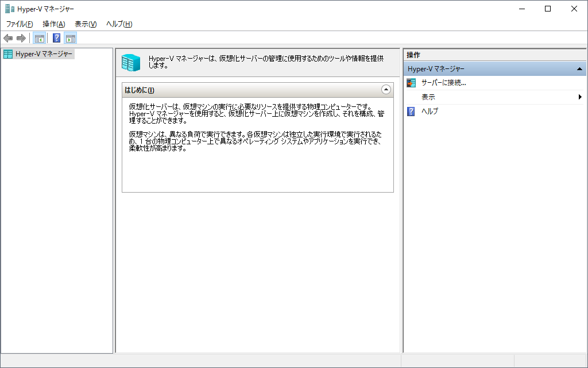
Task: Toggle the console tree pane icon
Action: click(40, 38)
